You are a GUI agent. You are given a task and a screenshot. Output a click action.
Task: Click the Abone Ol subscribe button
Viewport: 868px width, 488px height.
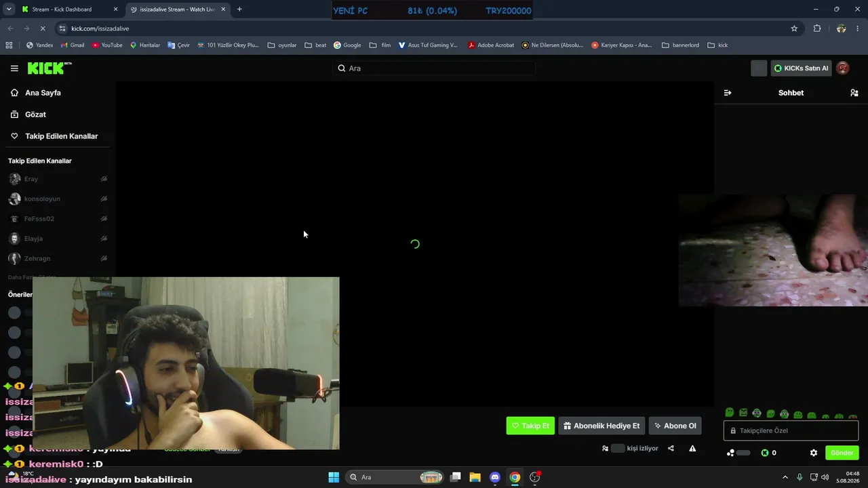(x=675, y=426)
